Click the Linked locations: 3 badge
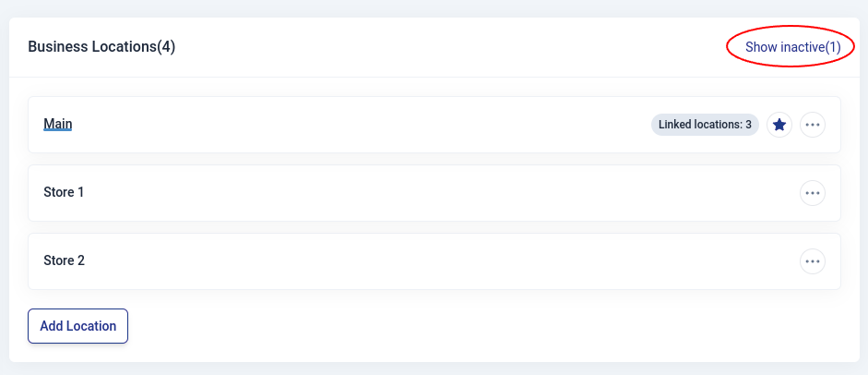Viewport: 868px width, 375px height. (x=705, y=125)
